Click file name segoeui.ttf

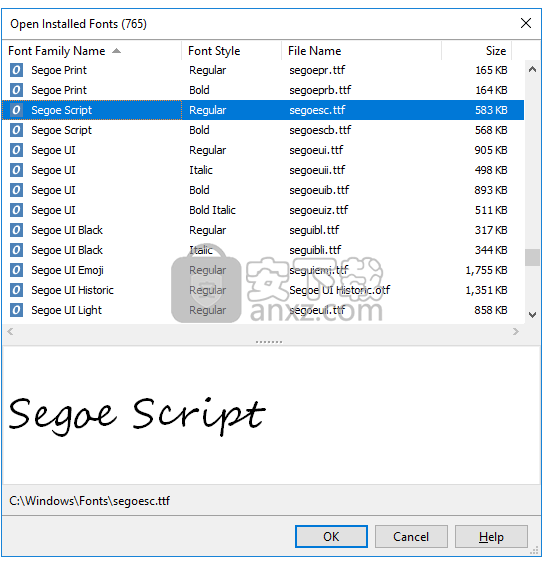316,150
